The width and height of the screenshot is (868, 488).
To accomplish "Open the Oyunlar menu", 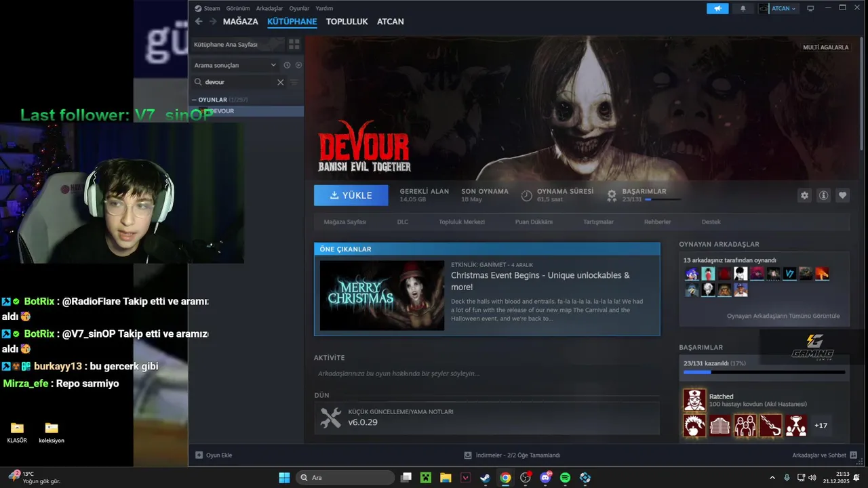I will (x=299, y=8).
